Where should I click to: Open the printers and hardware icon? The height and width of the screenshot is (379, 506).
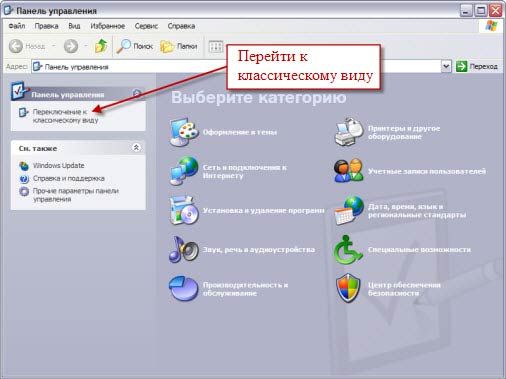(349, 132)
